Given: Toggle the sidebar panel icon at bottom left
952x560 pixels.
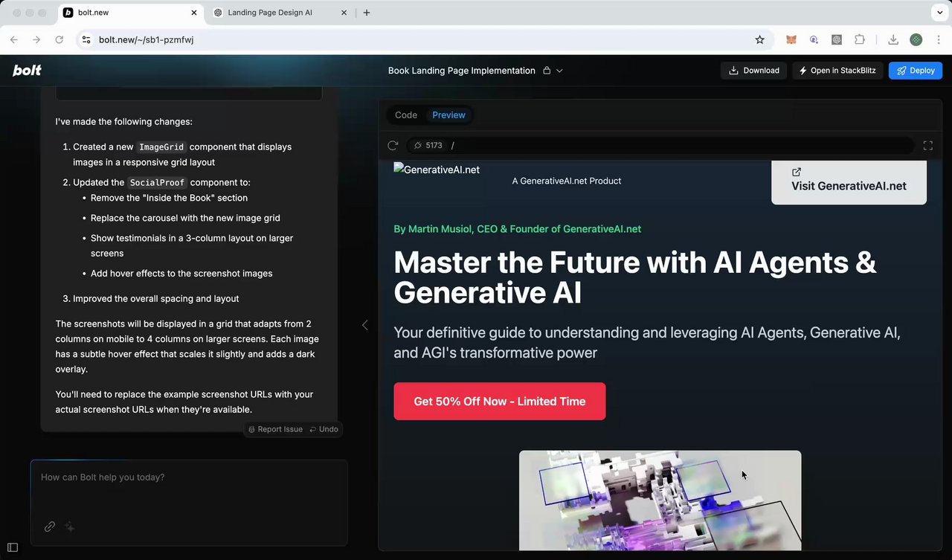Looking at the screenshot, I should coord(13,547).
